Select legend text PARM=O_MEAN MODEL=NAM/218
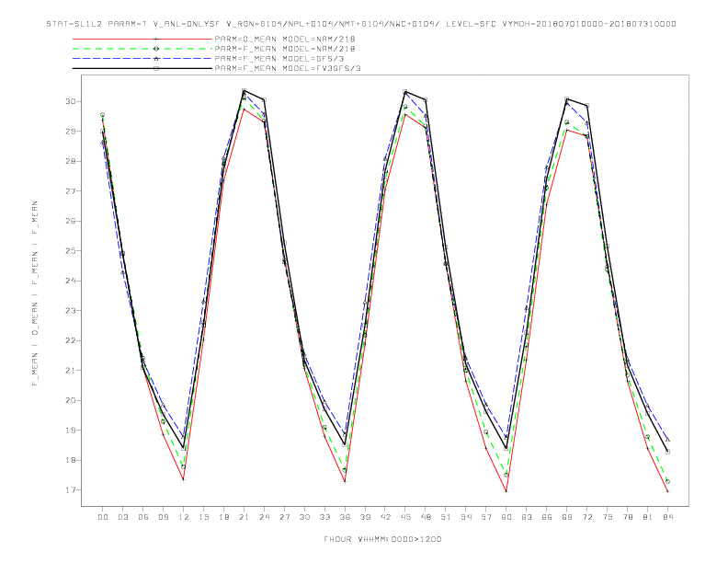 [285, 39]
